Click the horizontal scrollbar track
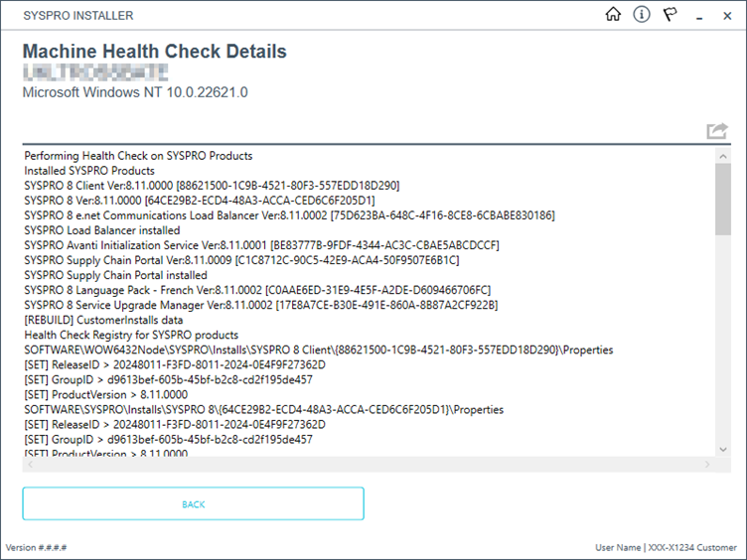Screen dimensions: 747x560 [x=368, y=464]
